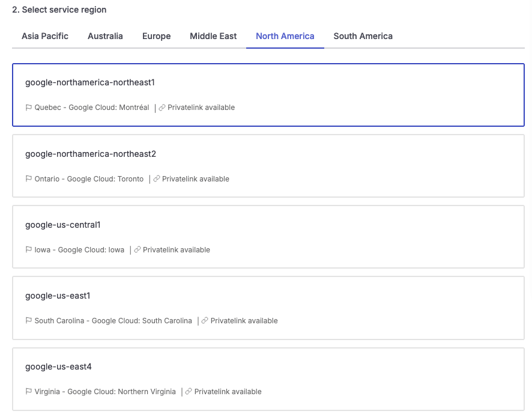Viewport: 532px width, 414px height.
Task: Click the flag icon on google-northamerica-northeast1
Action: [x=28, y=107]
